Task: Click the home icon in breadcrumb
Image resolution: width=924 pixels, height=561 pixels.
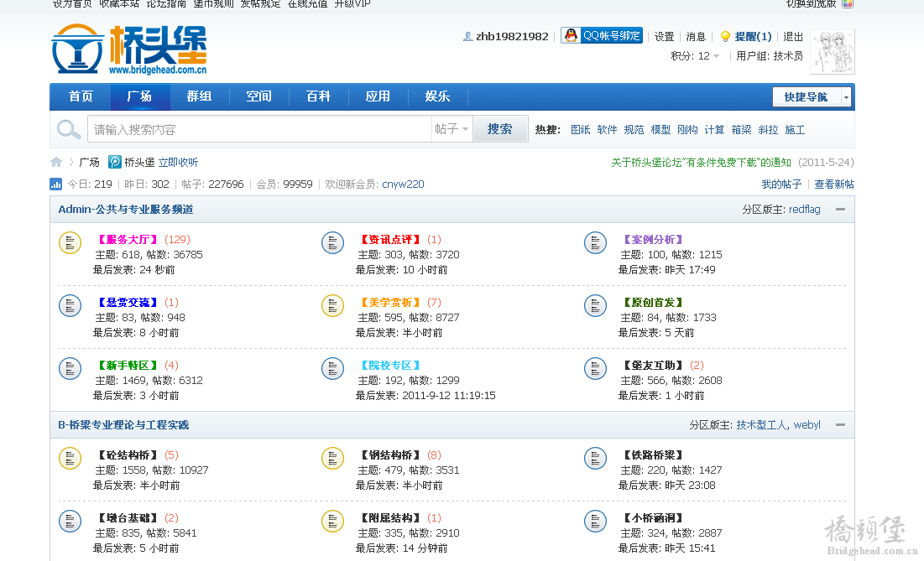Action: coord(56,162)
